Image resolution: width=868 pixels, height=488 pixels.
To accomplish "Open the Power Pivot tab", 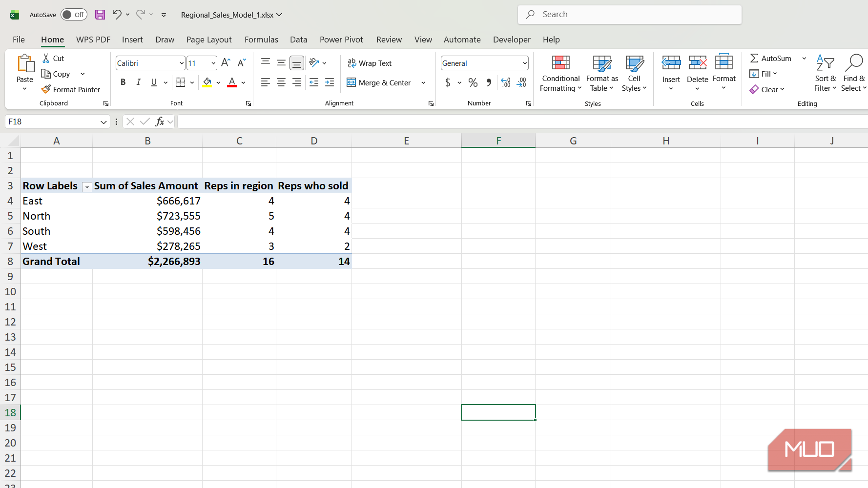I will (341, 40).
